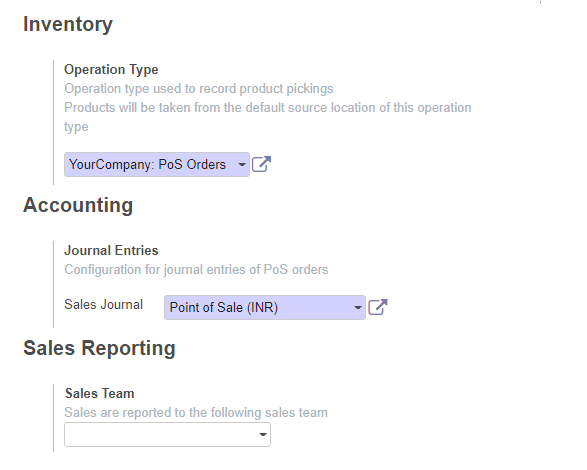Click the word 'type' ending the Operation Type description

tap(76, 127)
